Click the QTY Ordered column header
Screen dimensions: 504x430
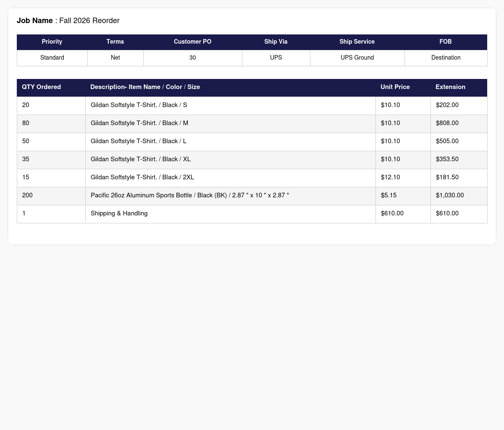51,87
